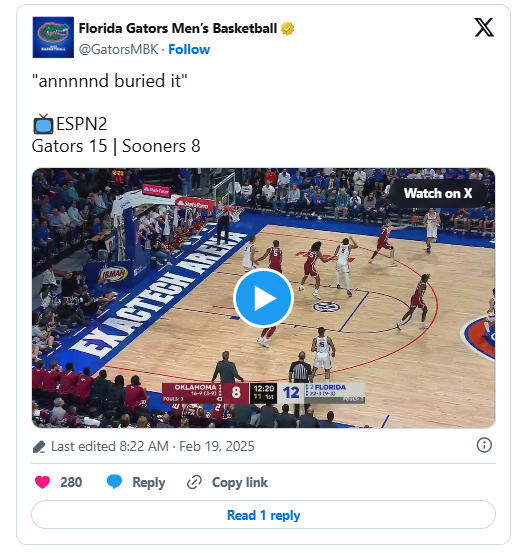Screen dimensions: 526x553
Task: Click the blue reply bubble icon
Action: point(114,481)
